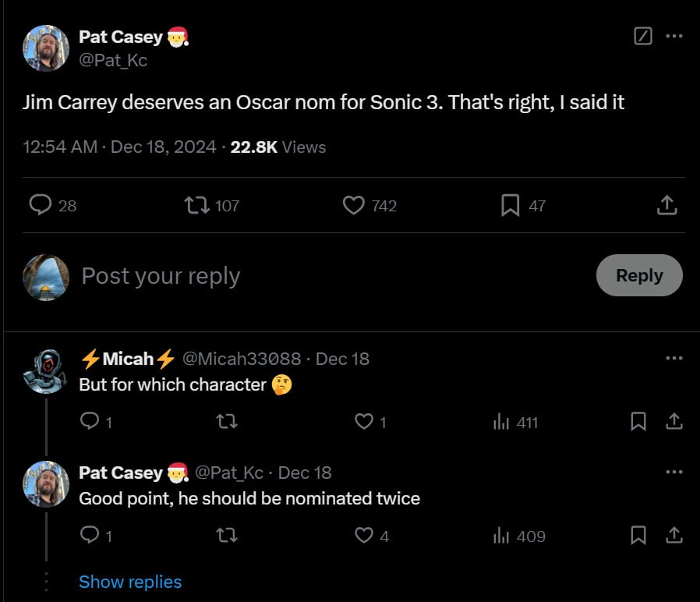Bookmark Micah's reply
The width and height of the screenshot is (700, 602).
tap(638, 422)
